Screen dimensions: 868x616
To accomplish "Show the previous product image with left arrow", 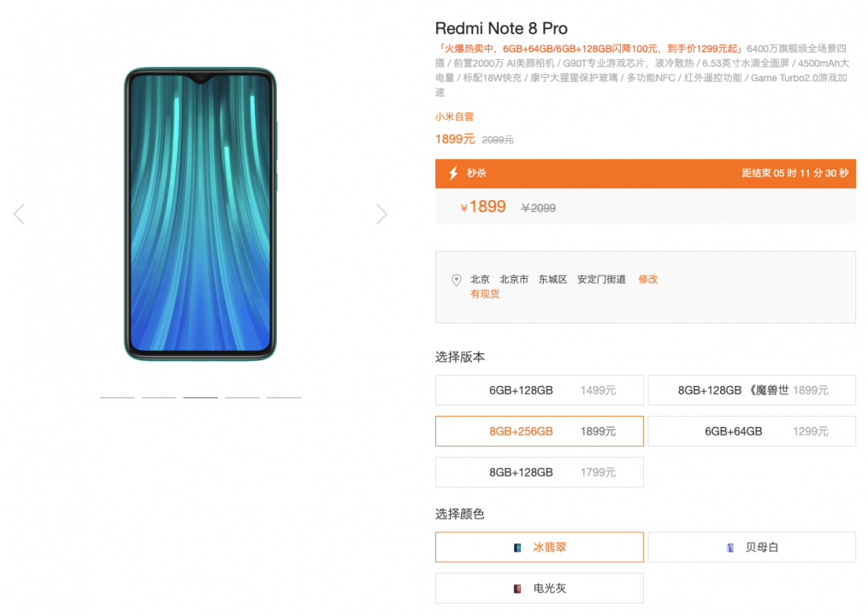I will pos(20,215).
